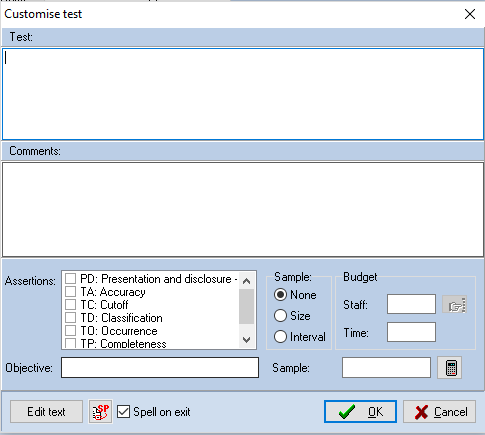The width and height of the screenshot is (485, 435).
Task: Select the Size sample option
Action: [280, 316]
